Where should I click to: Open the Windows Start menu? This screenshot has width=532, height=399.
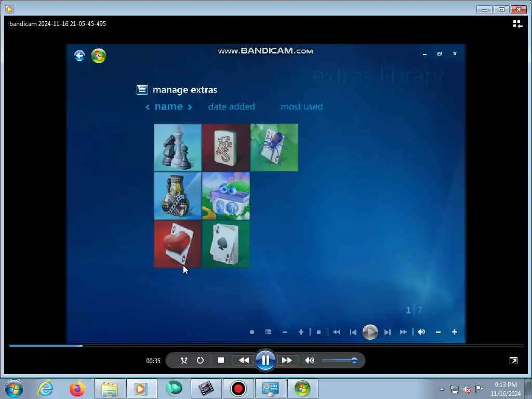click(x=14, y=389)
